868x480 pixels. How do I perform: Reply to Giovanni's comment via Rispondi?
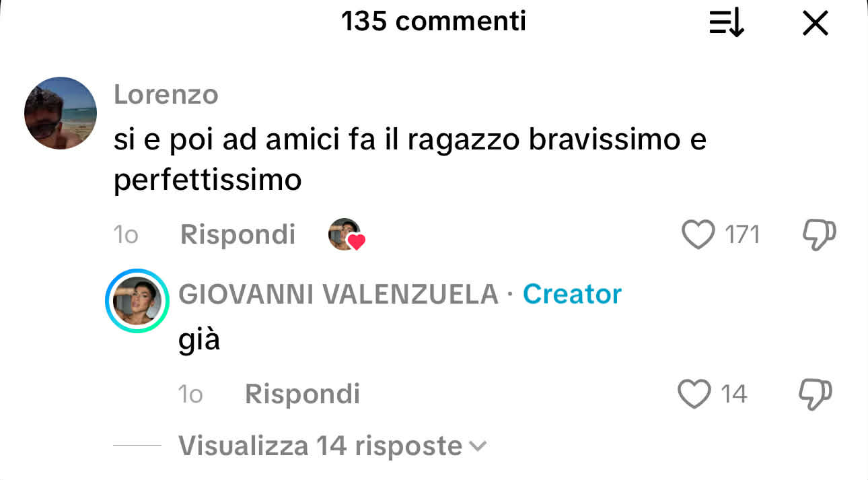[303, 394]
